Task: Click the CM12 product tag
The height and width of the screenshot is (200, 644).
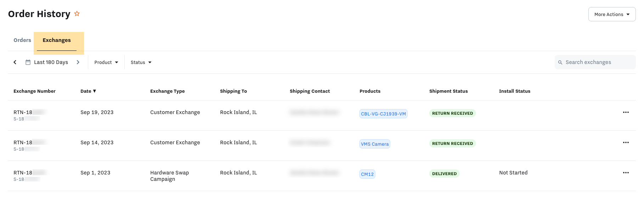Action: pos(367,174)
